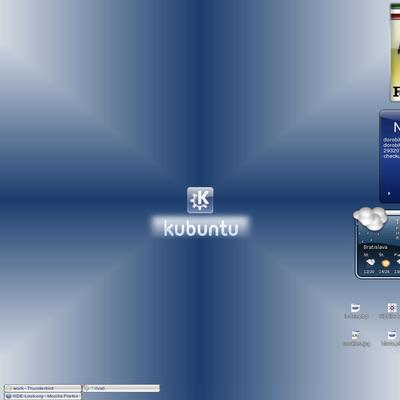Switch to the Mozilla Firefox taskbar window

[43, 396]
